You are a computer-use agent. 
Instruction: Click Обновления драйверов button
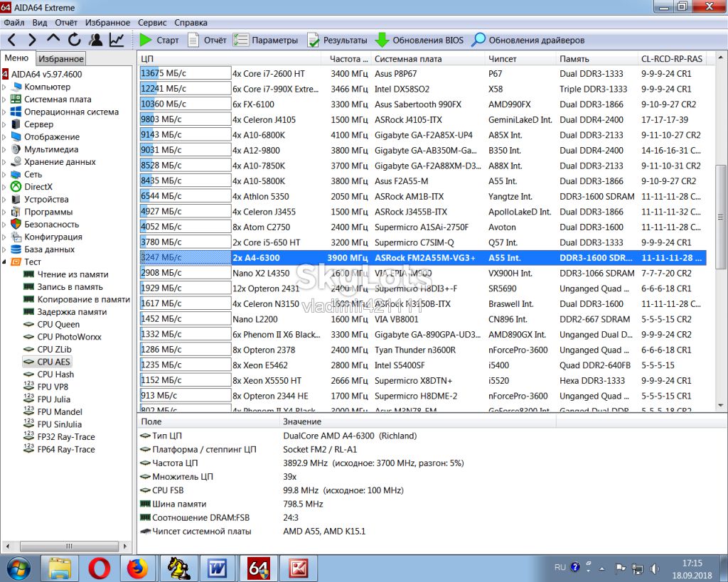pyautogui.click(x=528, y=41)
